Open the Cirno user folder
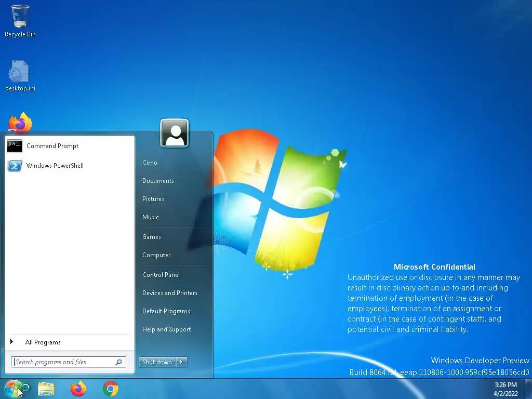Screen dimensions: 532x399 [x=150, y=163]
